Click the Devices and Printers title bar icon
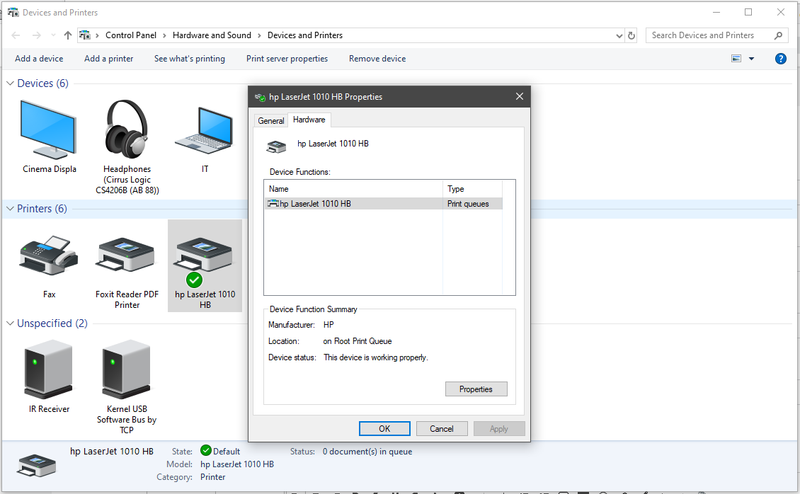Image resolution: width=800 pixels, height=494 pixels. pyautogui.click(x=13, y=12)
